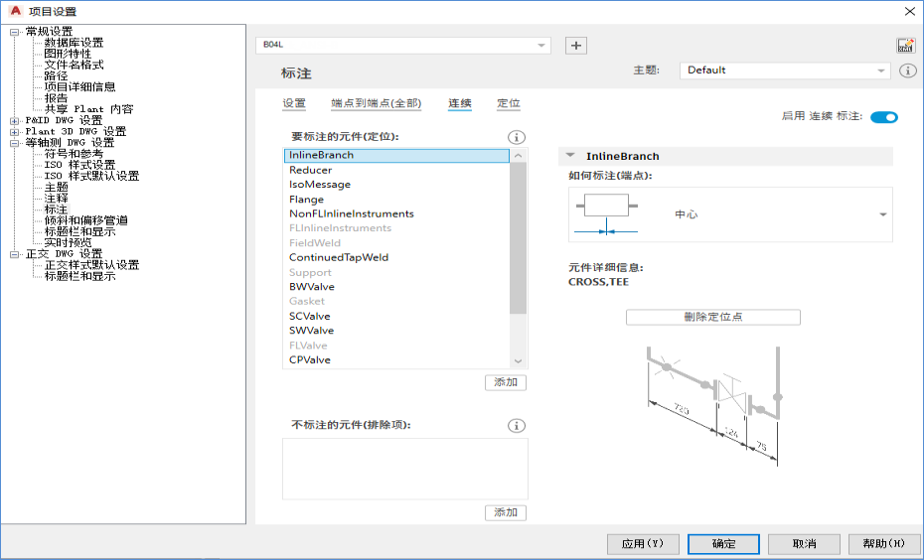Viewport: 924px width, 560px height.
Task: Expand the P&ID DWG 设置 tree node
Action: pos(14,121)
